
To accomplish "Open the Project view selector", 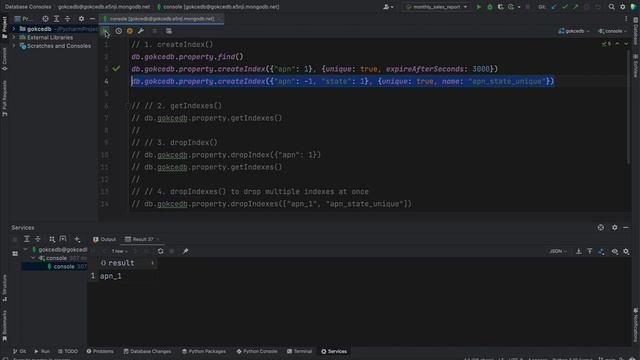I will pyautogui.click(x=24, y=19).
